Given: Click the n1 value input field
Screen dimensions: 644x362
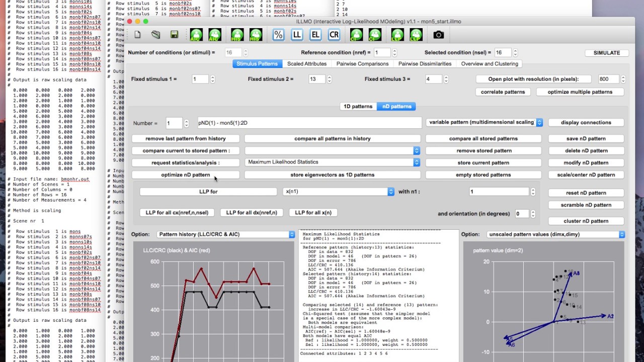Looking at the screenshot, I should (499, 192).
